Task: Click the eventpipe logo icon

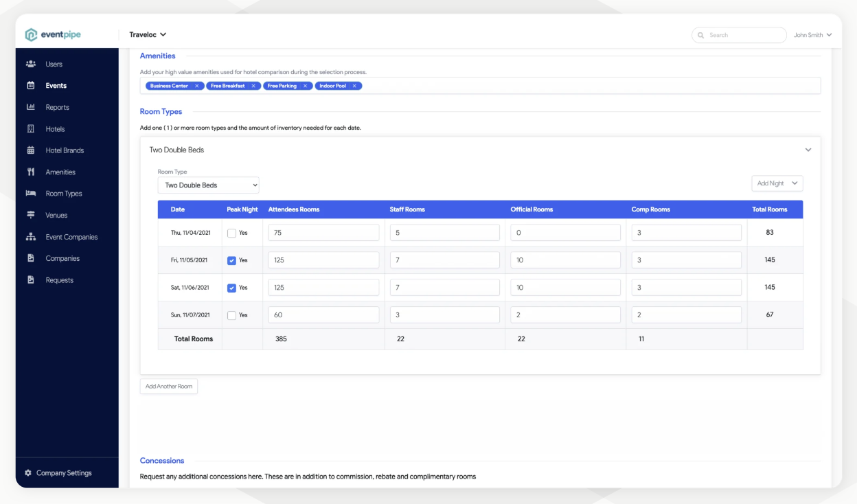Action: click(x=31, y=35)
